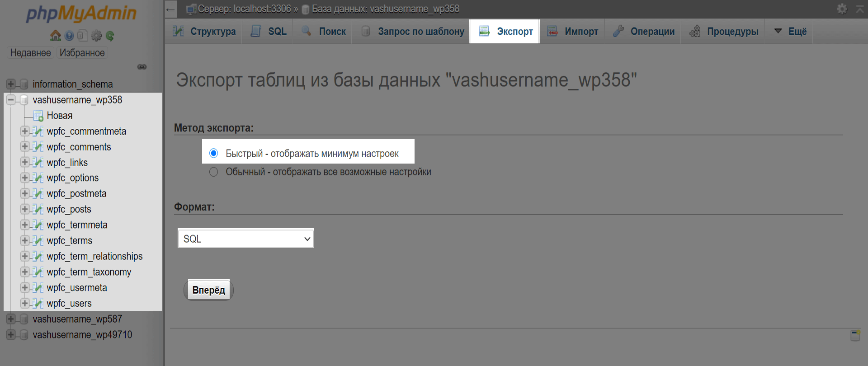Open the vashusername_wp587 database link
This screenshot has width=868, height=366.
click(x=77, y=319)
